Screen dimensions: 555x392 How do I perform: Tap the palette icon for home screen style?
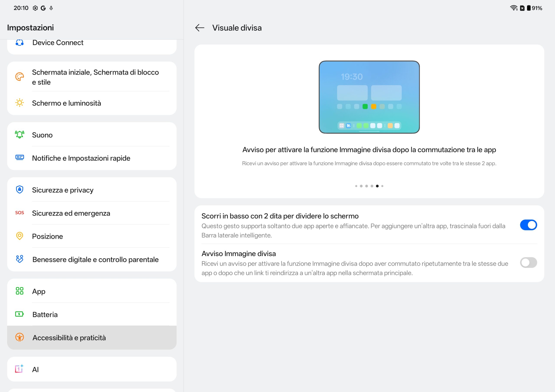pyautogui.click(x=20, y=77)
